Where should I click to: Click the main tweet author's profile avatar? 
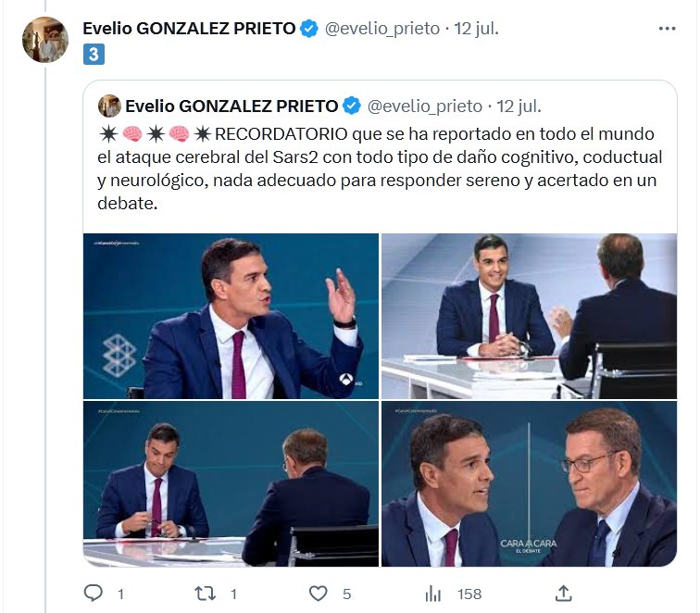tap(45, 40)
